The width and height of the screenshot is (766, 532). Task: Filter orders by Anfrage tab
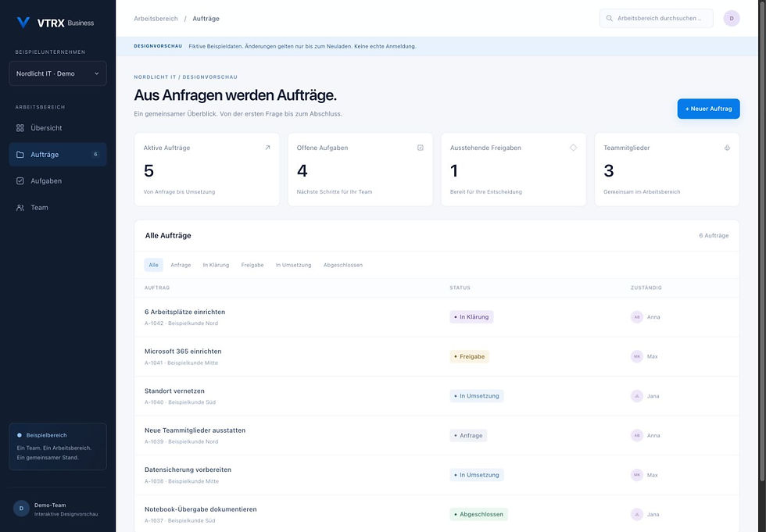(x=181, y=265)
